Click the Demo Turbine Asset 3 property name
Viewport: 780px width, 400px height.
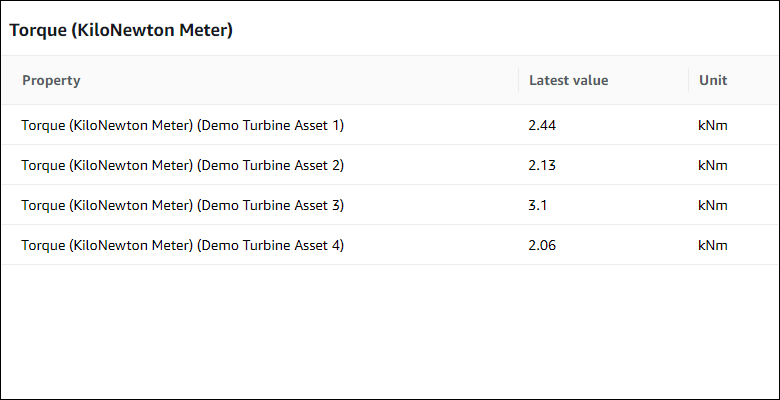tap(182, 205)
